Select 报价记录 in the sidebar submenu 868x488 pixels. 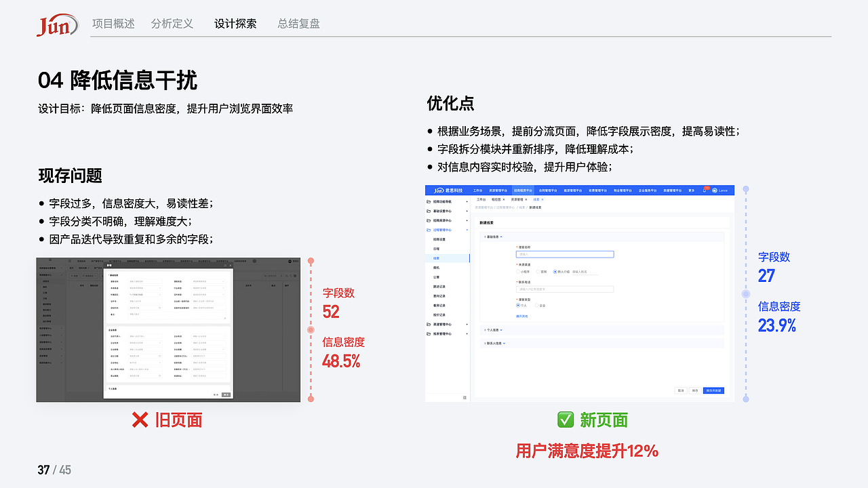(x=439, y=315)
